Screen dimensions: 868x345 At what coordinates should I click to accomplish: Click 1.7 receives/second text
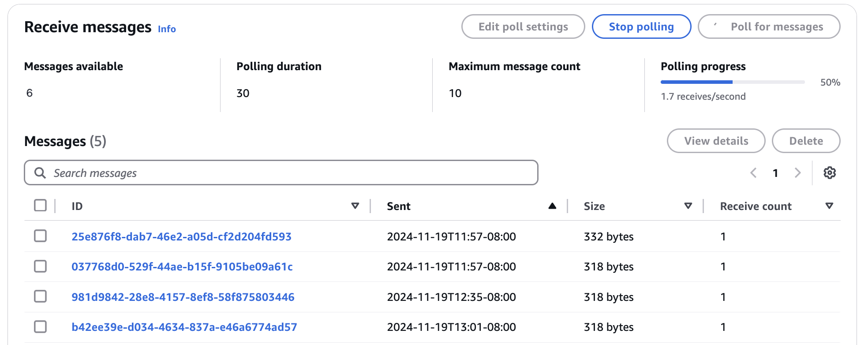pos(703,96)
